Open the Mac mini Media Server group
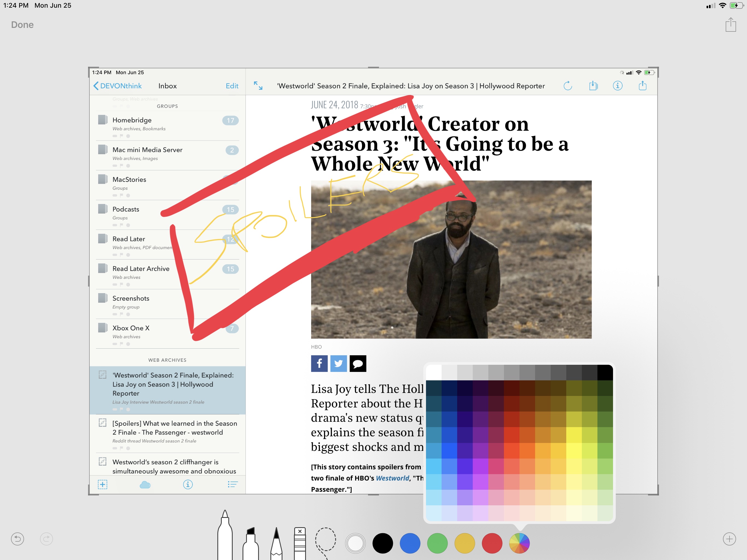 click(168, 156)
